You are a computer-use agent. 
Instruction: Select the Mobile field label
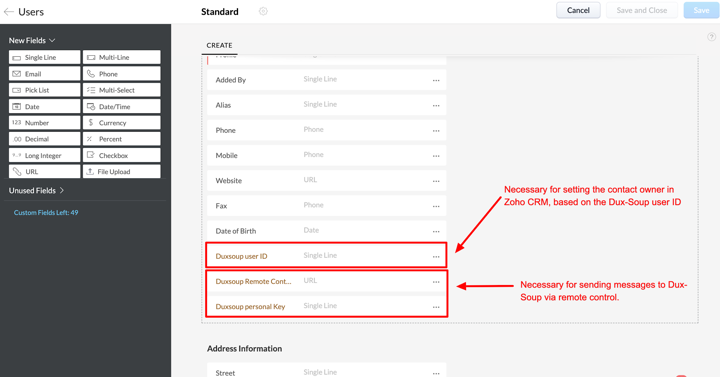(x=226, y=156)
